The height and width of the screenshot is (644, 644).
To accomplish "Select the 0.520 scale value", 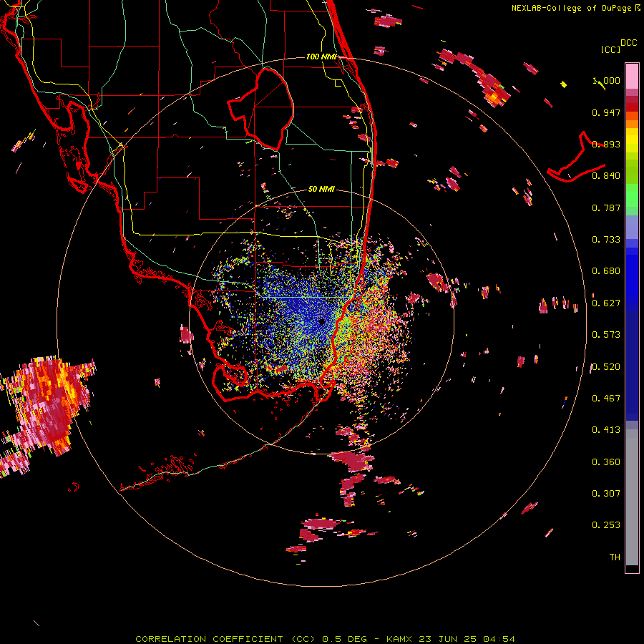I will 606,367.
